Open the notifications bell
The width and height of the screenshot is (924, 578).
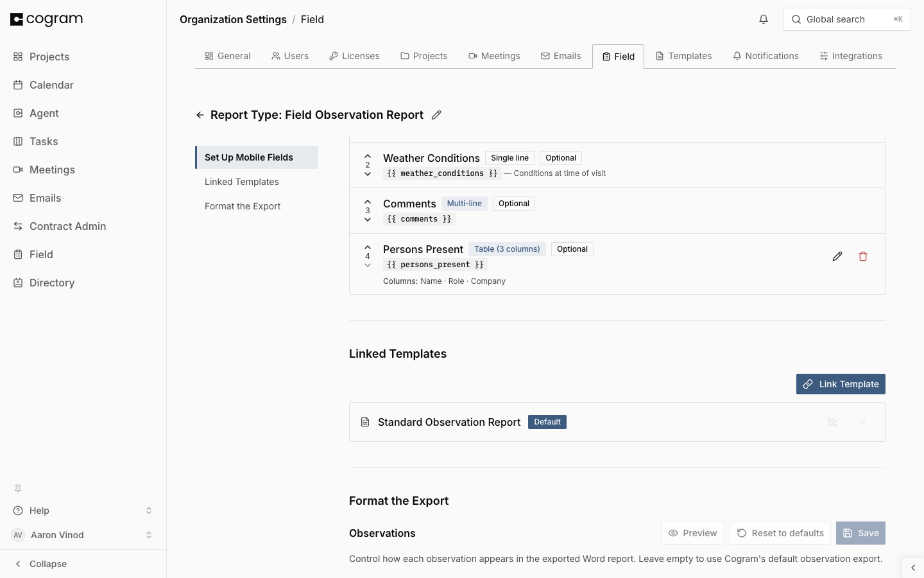point(764,19)
